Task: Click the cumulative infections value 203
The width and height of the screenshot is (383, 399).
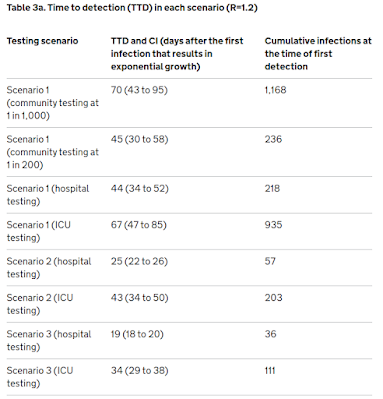Action: click(x=273, y=297)
